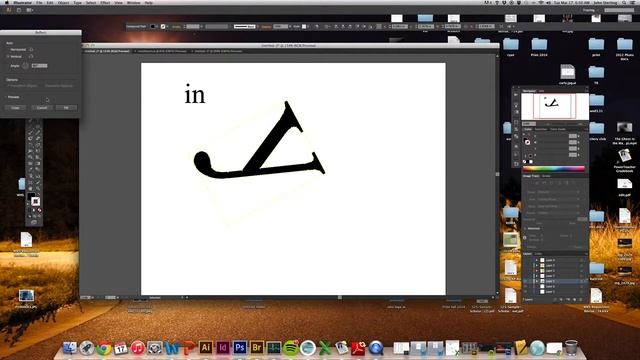
Task: Click the Stroke label in control bar
Action: click(x=176, y=27)
